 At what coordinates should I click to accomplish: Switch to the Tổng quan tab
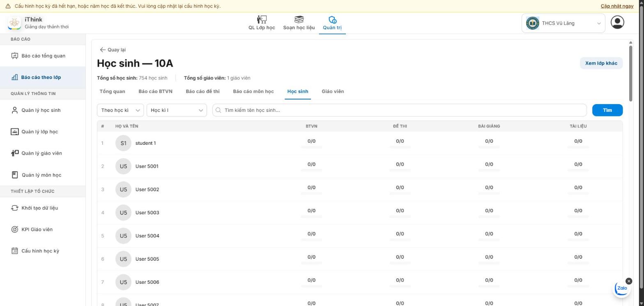(112, 91)
